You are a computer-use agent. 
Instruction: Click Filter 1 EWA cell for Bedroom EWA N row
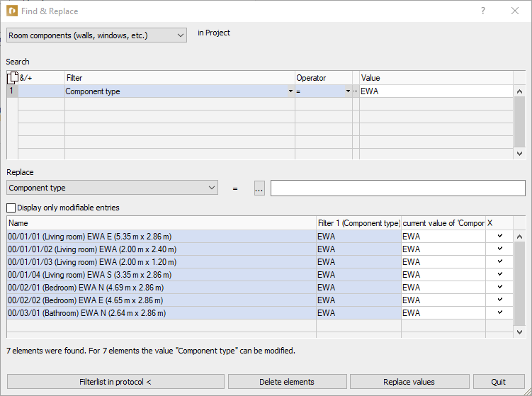coord(359,288)
